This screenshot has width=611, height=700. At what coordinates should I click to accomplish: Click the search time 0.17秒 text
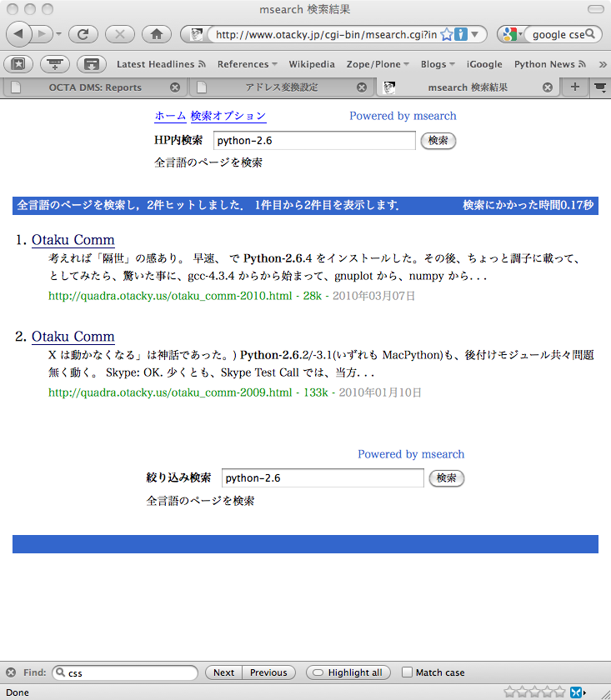click(528, 205)
